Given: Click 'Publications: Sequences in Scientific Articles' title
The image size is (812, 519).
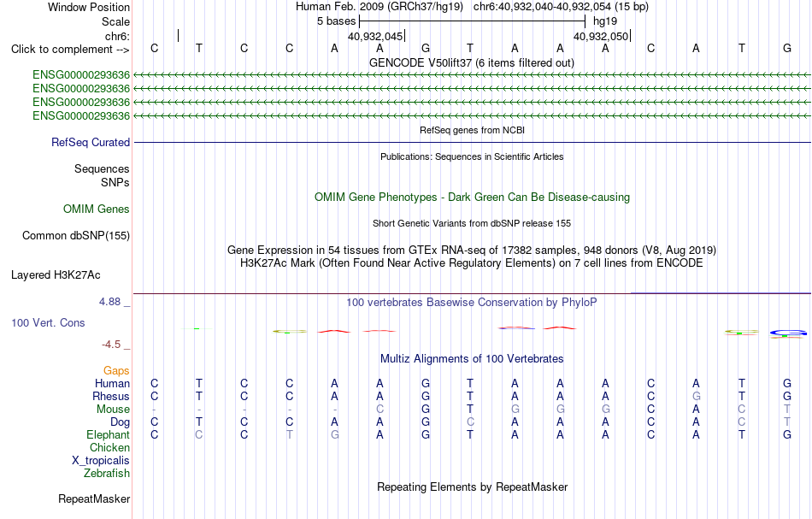Looking at the screenshot, I should (473, 156).
